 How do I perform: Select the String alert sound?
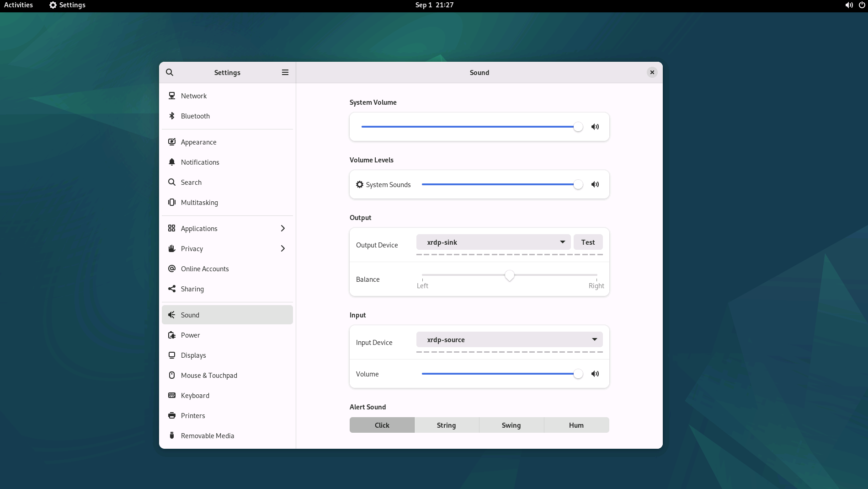447,425
